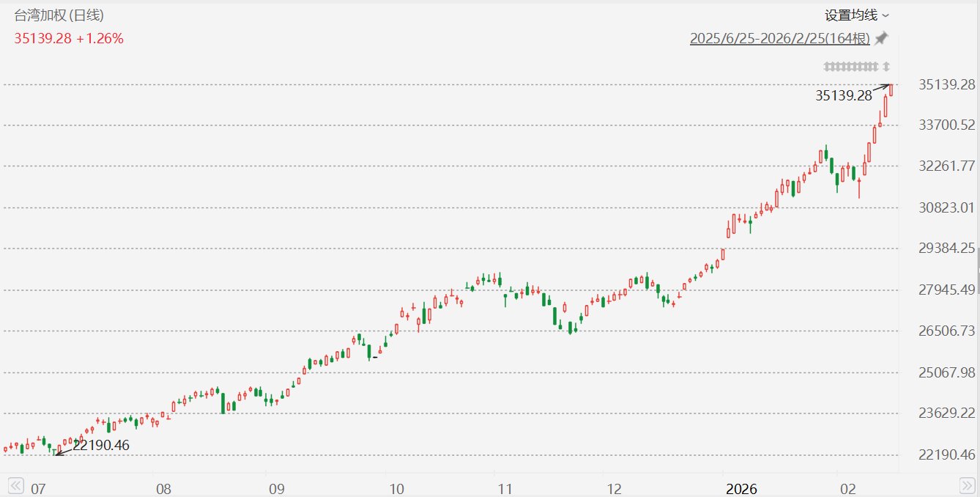Screen dimensions: 980x497
Task: Select the 07 month marker on the time axis
Action: [x=39, y=489]
